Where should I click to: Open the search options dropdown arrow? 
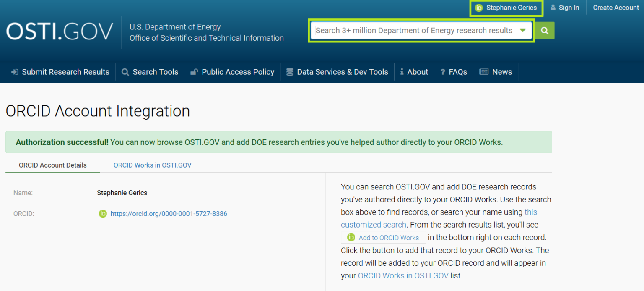click(523, 30)
